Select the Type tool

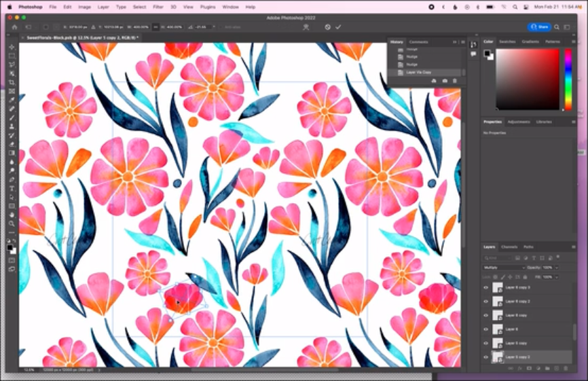click(x=12, y=188)
